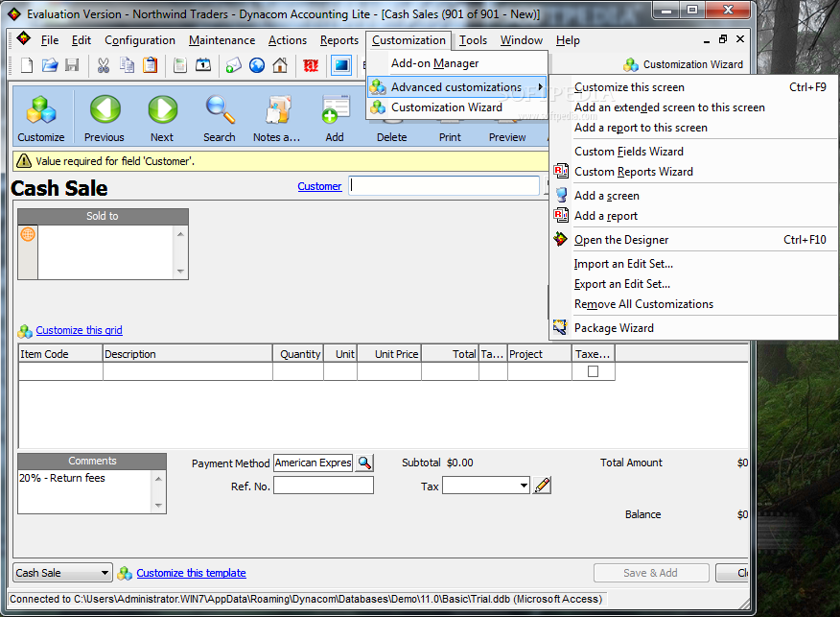Viewport: 840px width, 617px height.
Task: Open the Help menu
Action: (568, 40)
